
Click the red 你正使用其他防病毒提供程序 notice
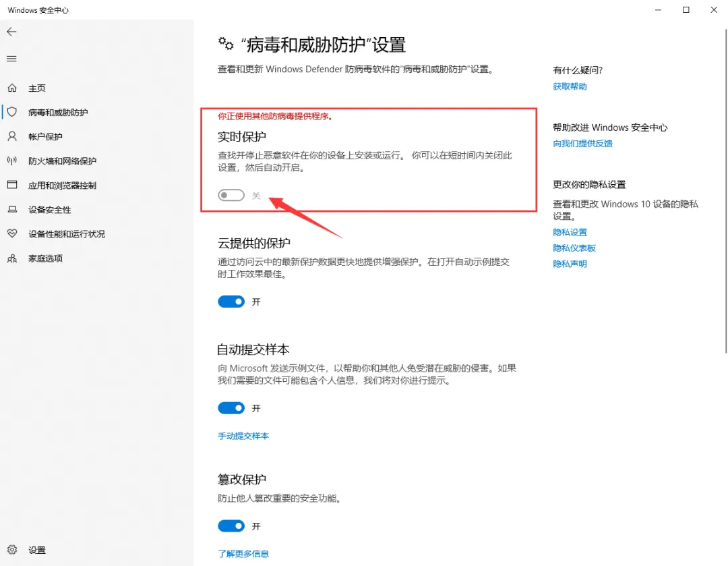[275, 116]
